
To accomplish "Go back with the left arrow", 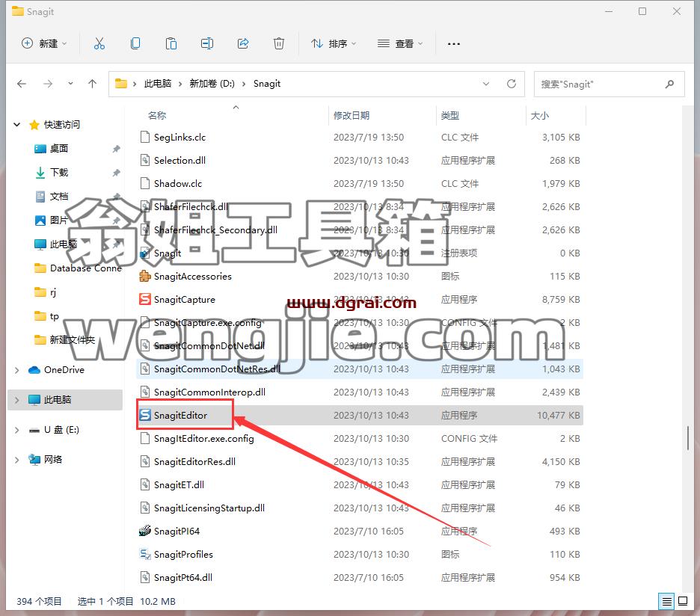I will click(x=22, y=84).
